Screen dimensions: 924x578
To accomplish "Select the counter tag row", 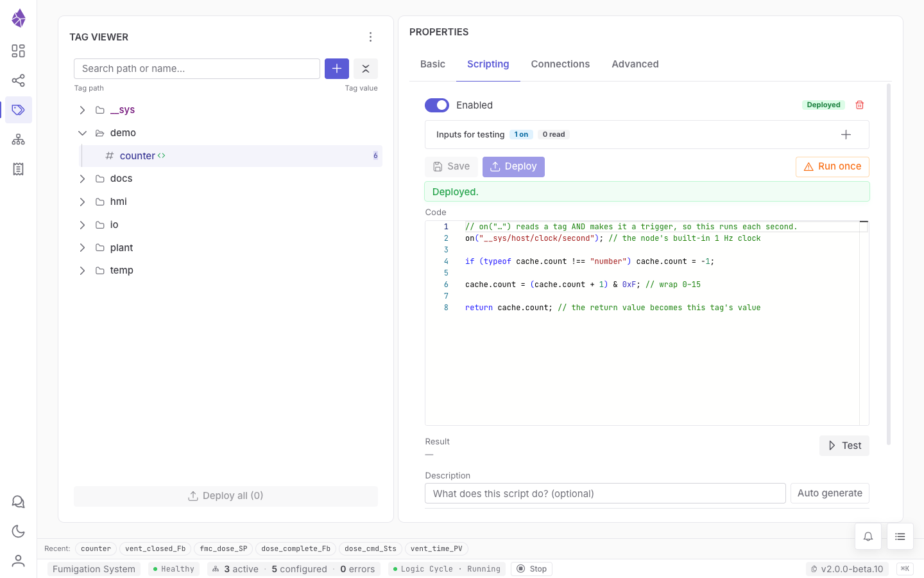I will pos(231,156).
